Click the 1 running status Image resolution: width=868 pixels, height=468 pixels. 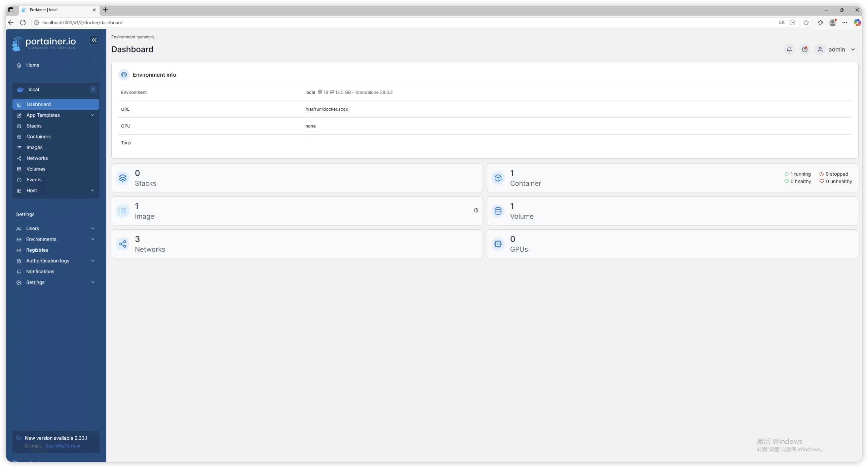pyautogui.click(x=797, y=174)
